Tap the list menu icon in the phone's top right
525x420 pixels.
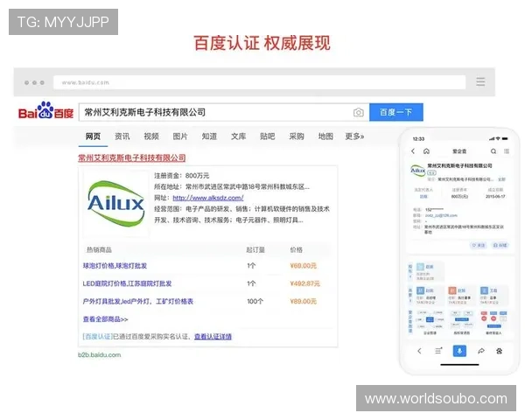507,151
